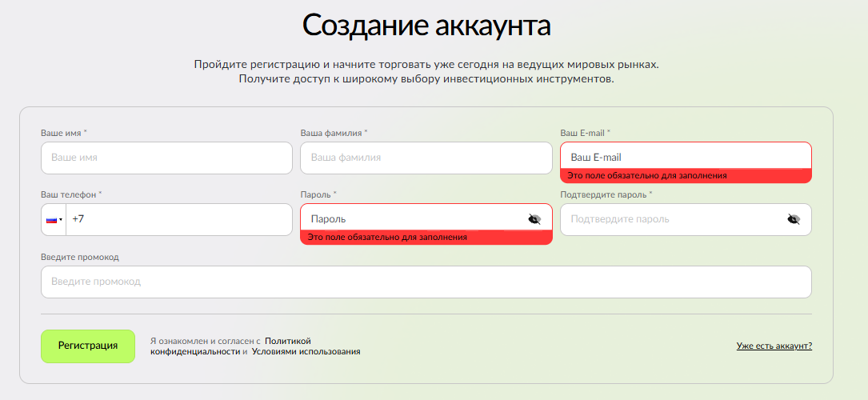
Task: Show password in the Пароль field
Action: pos(534,218)
